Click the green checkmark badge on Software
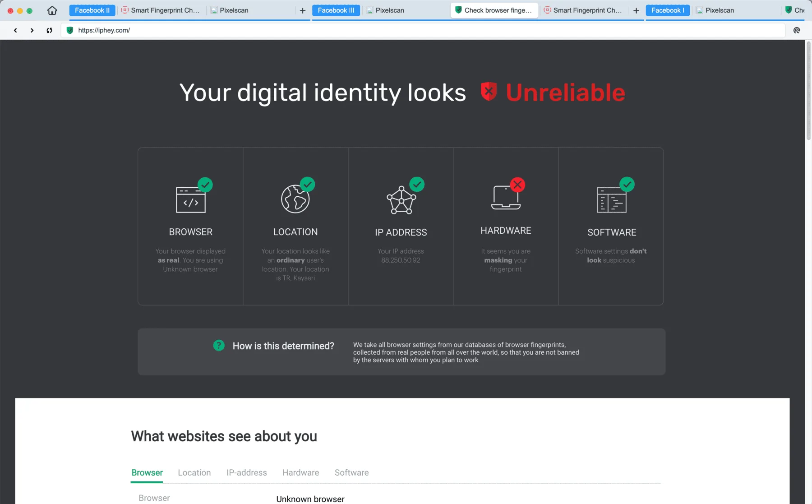This screenshot has height=504, width=812. [x=627, y=184]
